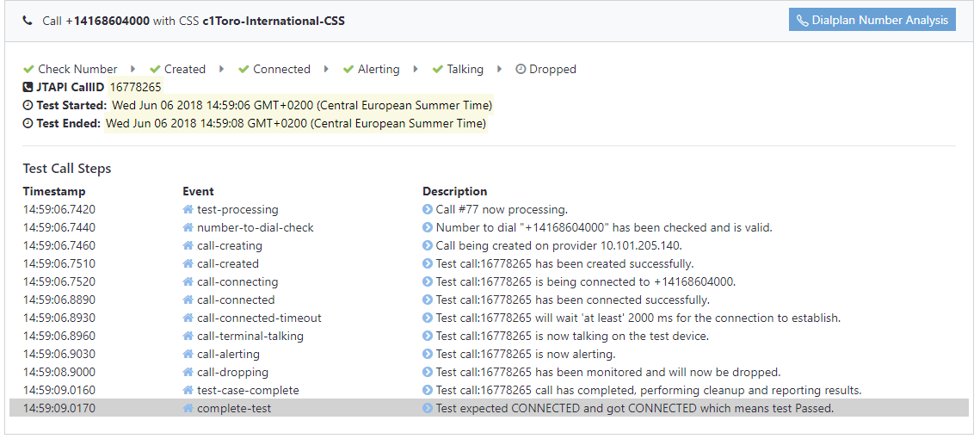
Task: Click the clock icon next to Test Started
Action: click(x=28, y=105)
